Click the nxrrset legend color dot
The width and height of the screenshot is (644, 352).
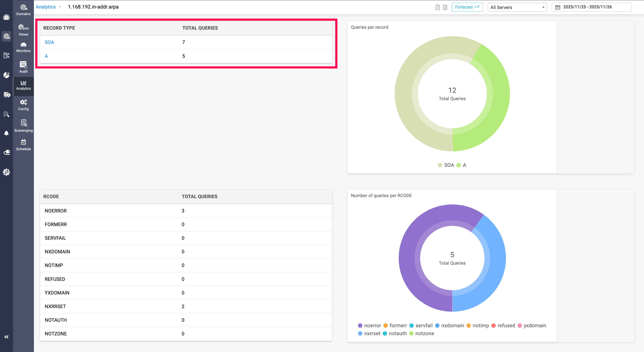pyautogui.click(x=360, y=333)
